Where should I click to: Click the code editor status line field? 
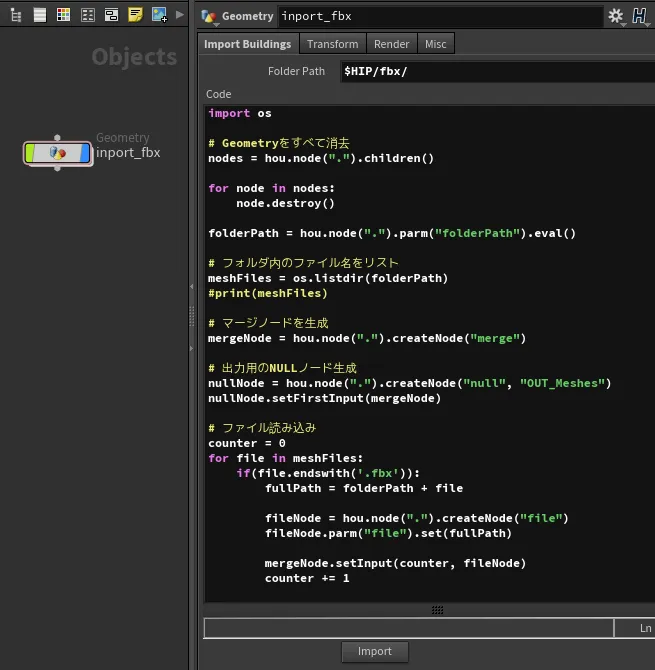[408, 628]
